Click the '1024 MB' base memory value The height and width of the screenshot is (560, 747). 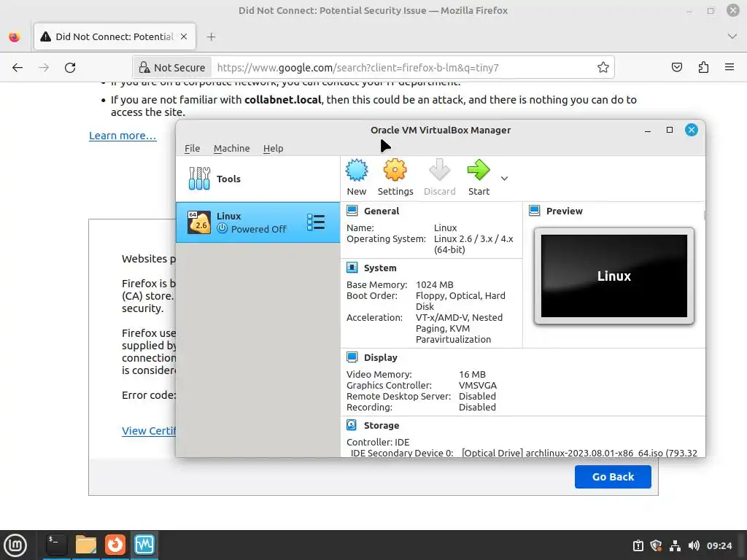pos(435,285)
